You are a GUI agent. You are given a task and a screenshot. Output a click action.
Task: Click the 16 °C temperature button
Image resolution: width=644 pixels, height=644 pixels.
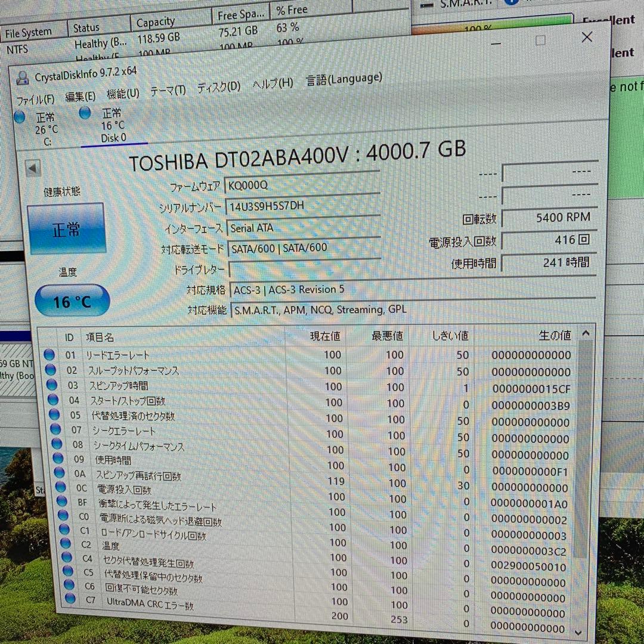(x=72, y=301)
